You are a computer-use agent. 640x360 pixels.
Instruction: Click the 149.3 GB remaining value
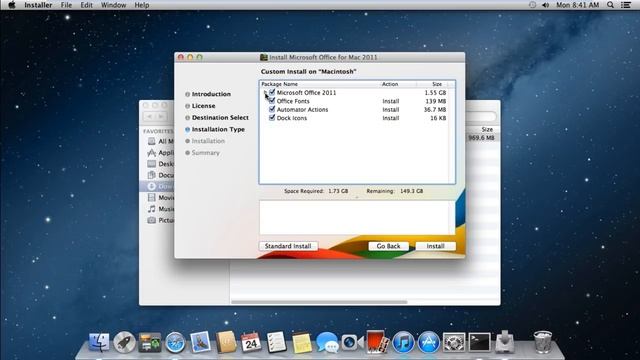[411, 191]
